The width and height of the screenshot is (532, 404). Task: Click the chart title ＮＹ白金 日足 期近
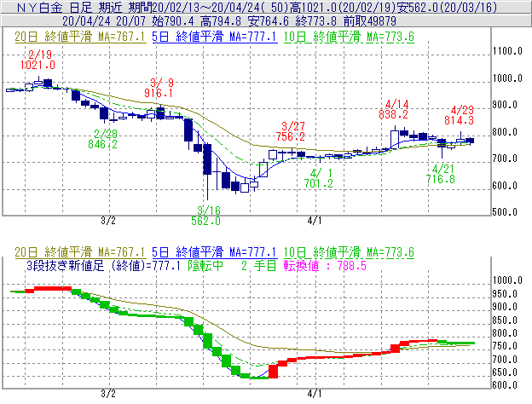click(70, 7)
